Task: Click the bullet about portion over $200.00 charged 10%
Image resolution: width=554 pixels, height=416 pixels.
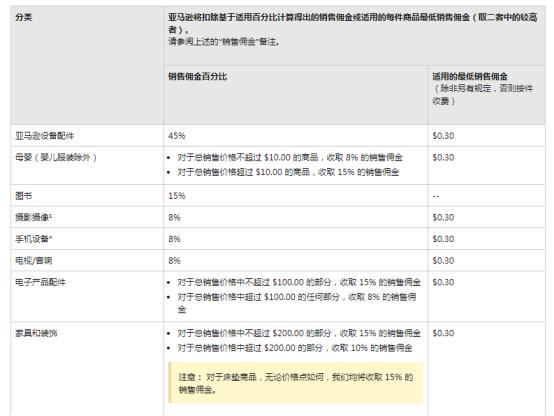Action: (x=295, y=348)
